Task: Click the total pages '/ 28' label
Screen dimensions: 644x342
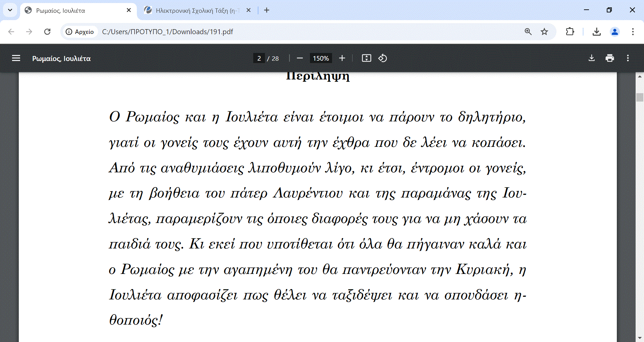Action: click(273, 58)
